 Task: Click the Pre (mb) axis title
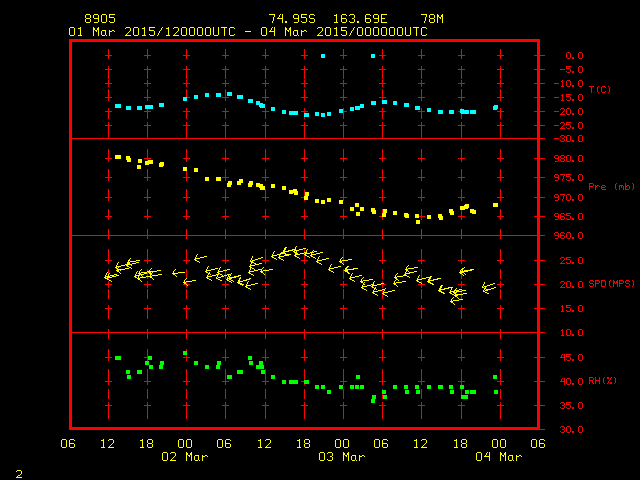point(611,187)
